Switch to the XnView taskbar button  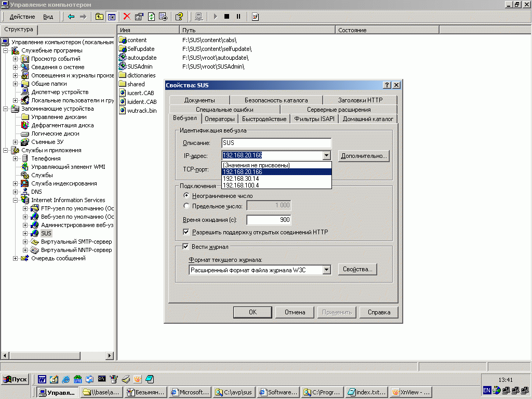click(x=411, y=392)
